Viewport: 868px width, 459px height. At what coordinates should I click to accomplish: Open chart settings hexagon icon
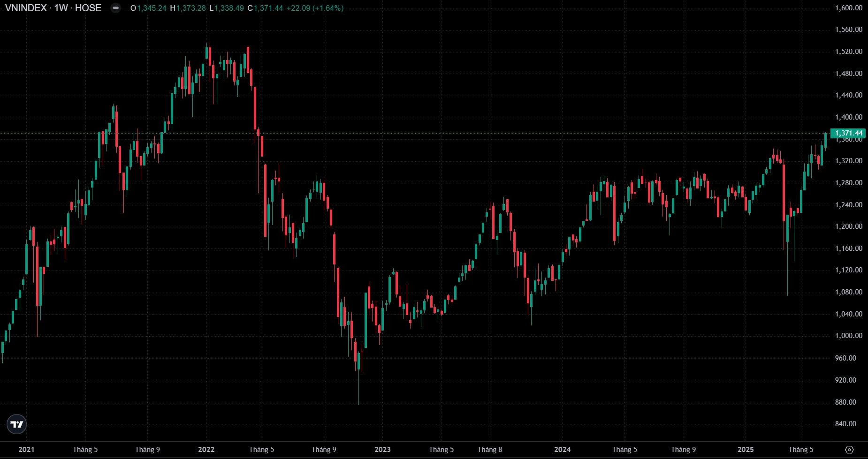coord(850,450)
